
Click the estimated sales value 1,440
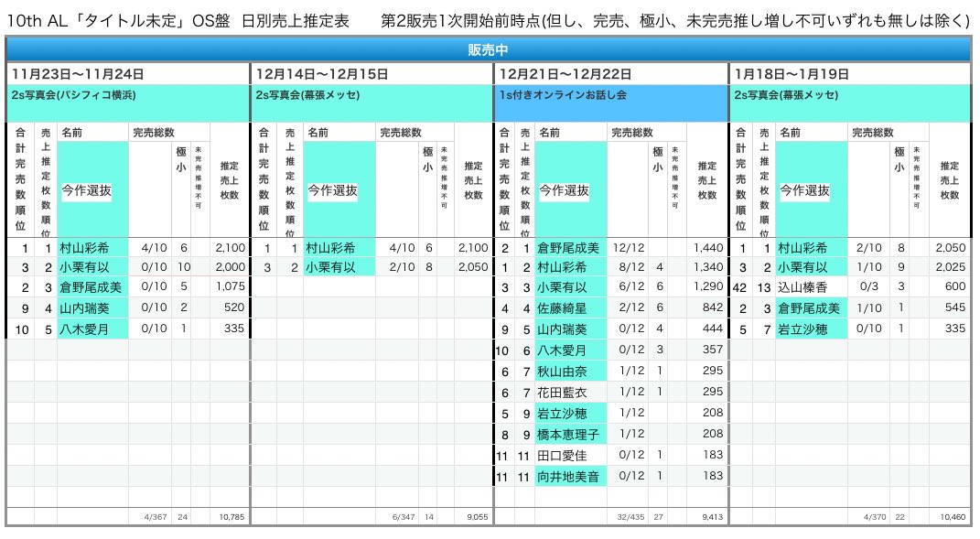pyautogui.click(x=708, y=248)
